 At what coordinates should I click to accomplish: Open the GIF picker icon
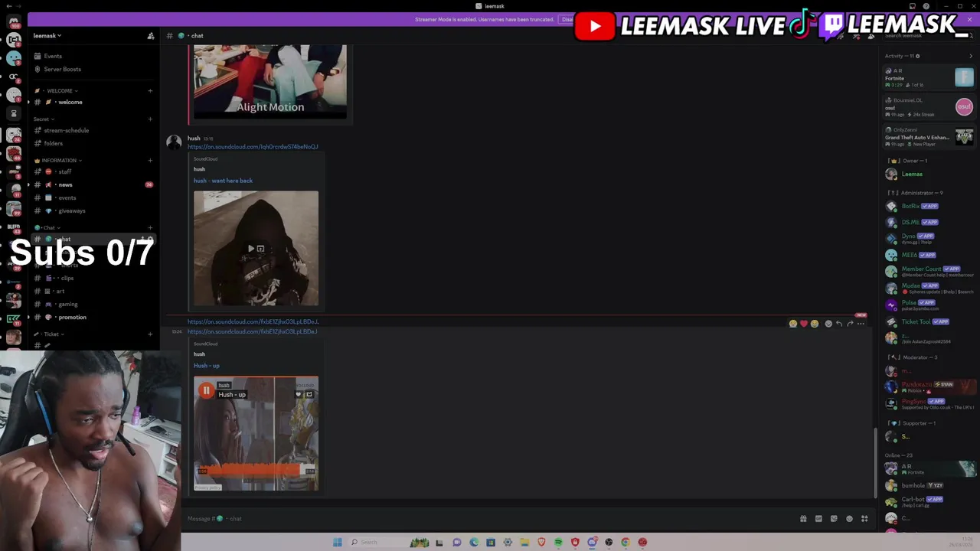pyautogui.click(x=818, y=519)
